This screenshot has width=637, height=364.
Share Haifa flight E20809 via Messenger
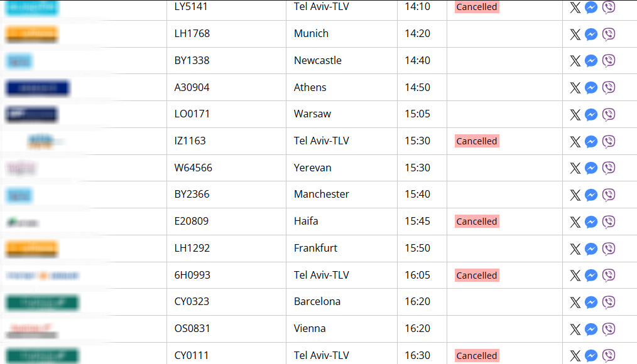pyautogui.click(x=591, y=222)
